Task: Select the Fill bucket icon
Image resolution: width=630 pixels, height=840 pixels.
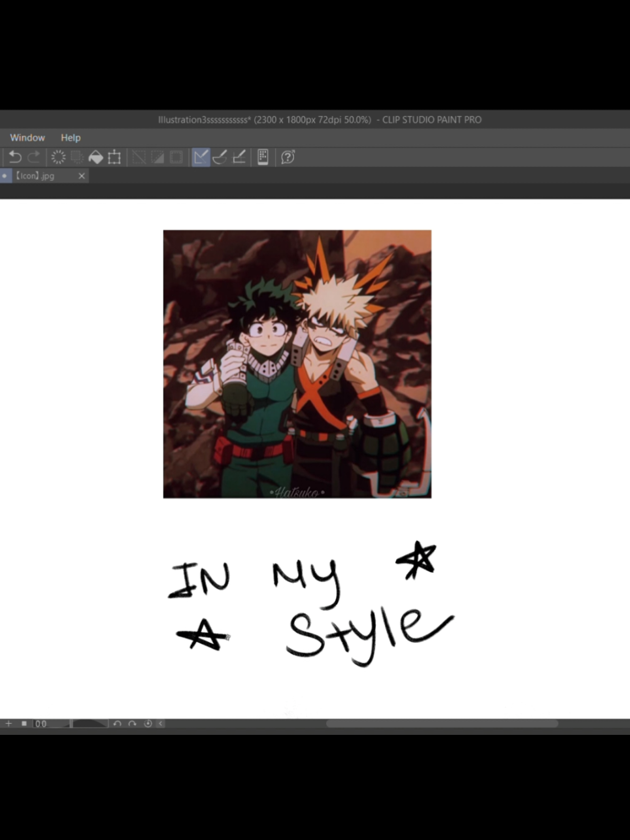Action: [x=95, y=157]
